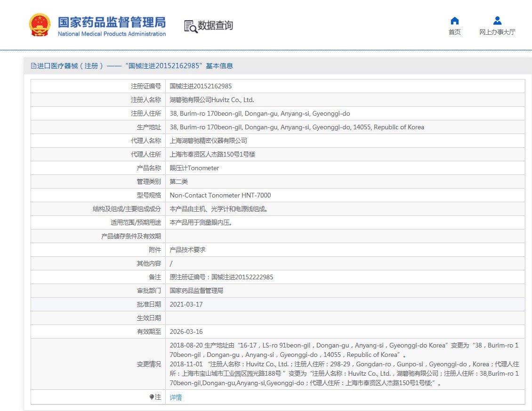Click the national emblem logo
The width and height of the screenshot is (532, 411).
[x=40, y=25]
